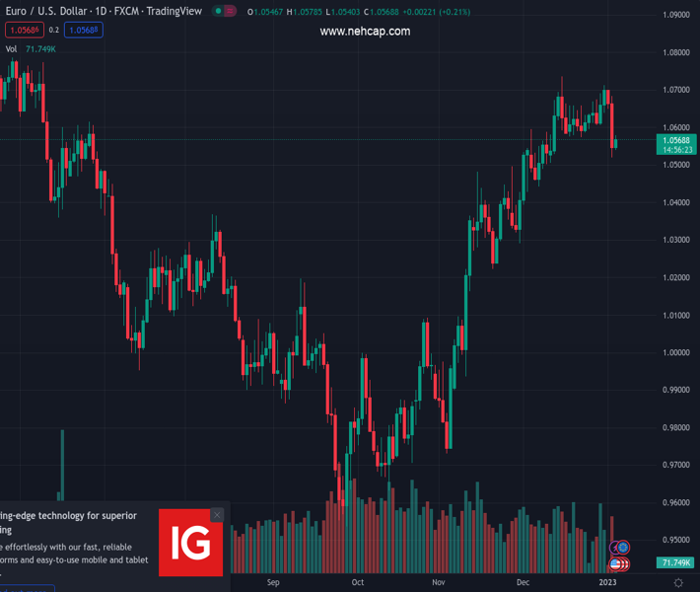Click the 71.749K volume label on axis
700x592 pixels.
coord(675,562)
